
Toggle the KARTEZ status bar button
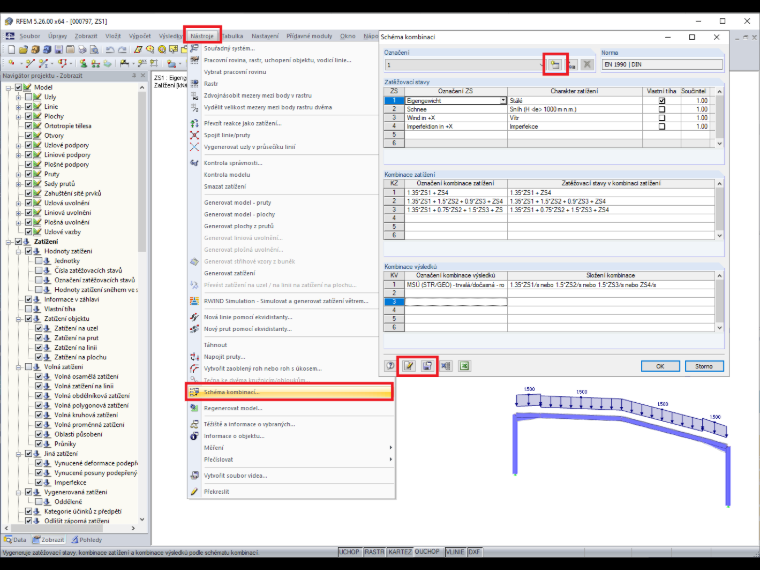[x=400, y=552]
